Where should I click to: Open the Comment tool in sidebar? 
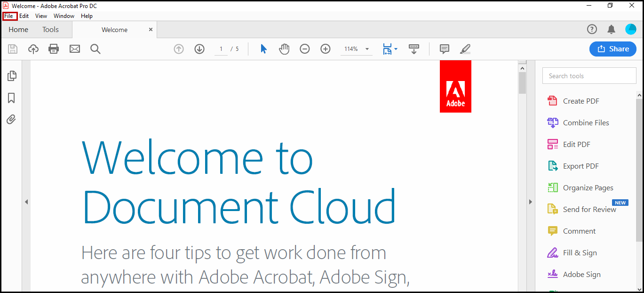coord(572,231)
